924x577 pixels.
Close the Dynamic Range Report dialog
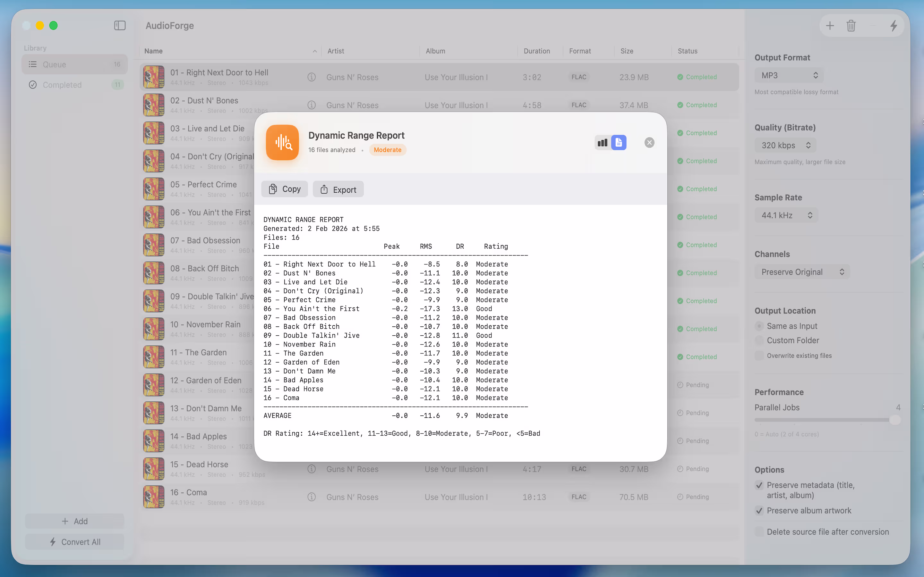649,143
